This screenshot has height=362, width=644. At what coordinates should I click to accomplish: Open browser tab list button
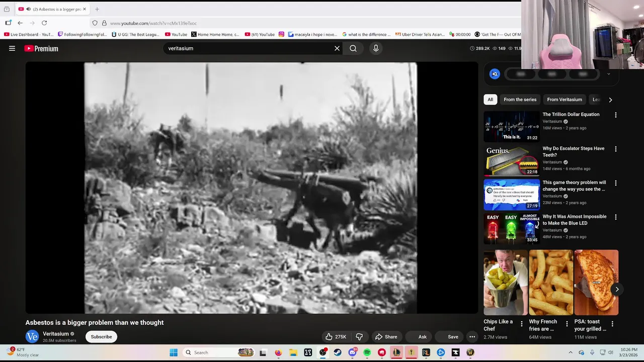pos(7,9)
